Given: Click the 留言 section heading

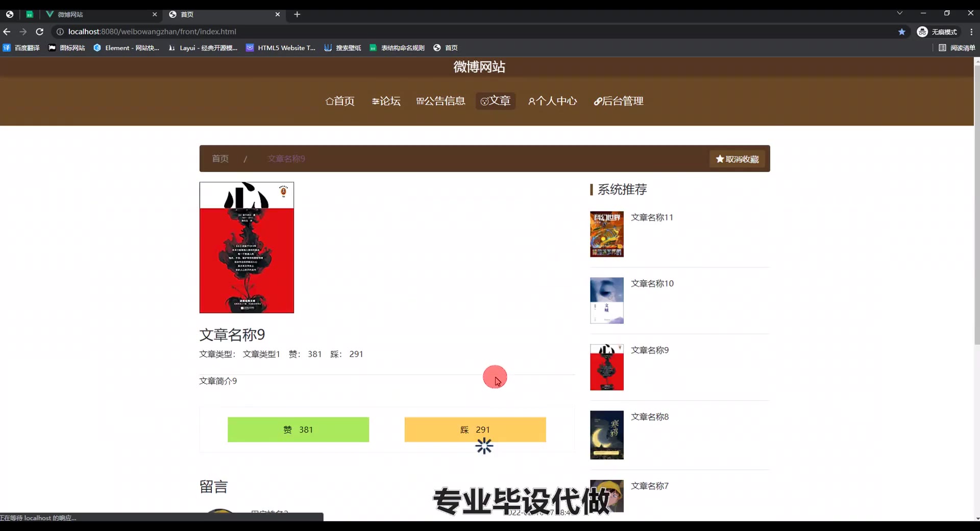Looking at the screenshot, I should (x=213, y=487).
